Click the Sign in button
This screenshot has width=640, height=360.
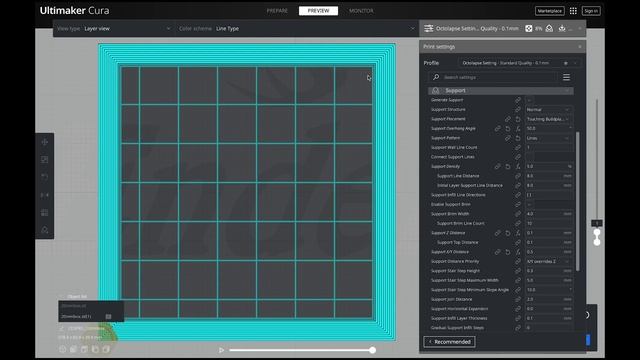tap(591, 11)
